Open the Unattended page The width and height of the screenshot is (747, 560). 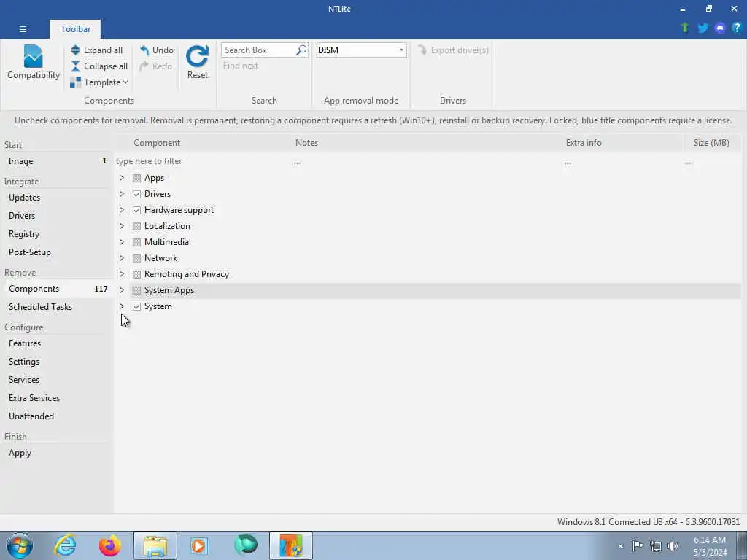pos(56,416)
